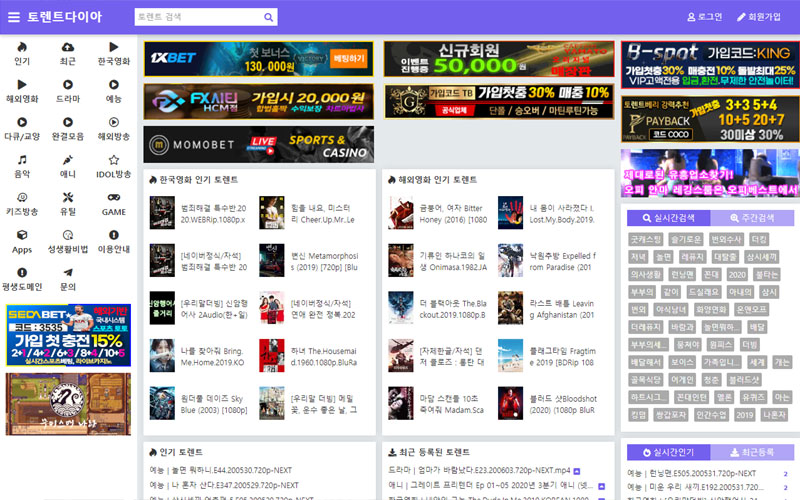The width and height of the screenshot is (800, 500).
Task: Click the search magnifier icon
Action: click(x=268, y=17)
